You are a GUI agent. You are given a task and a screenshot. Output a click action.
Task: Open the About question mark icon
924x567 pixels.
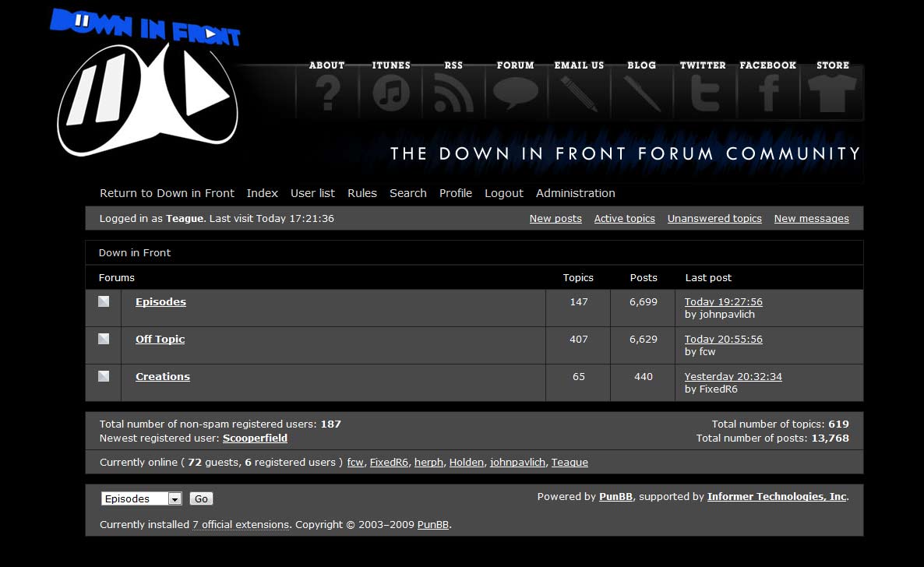tap(328, 93)
